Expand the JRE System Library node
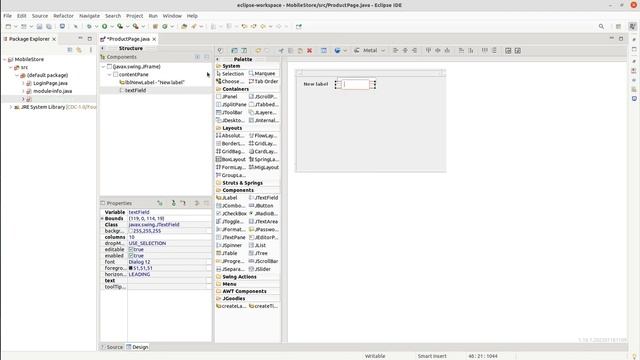This screenshot has width=640, height=360. click(x=11, y=107)
